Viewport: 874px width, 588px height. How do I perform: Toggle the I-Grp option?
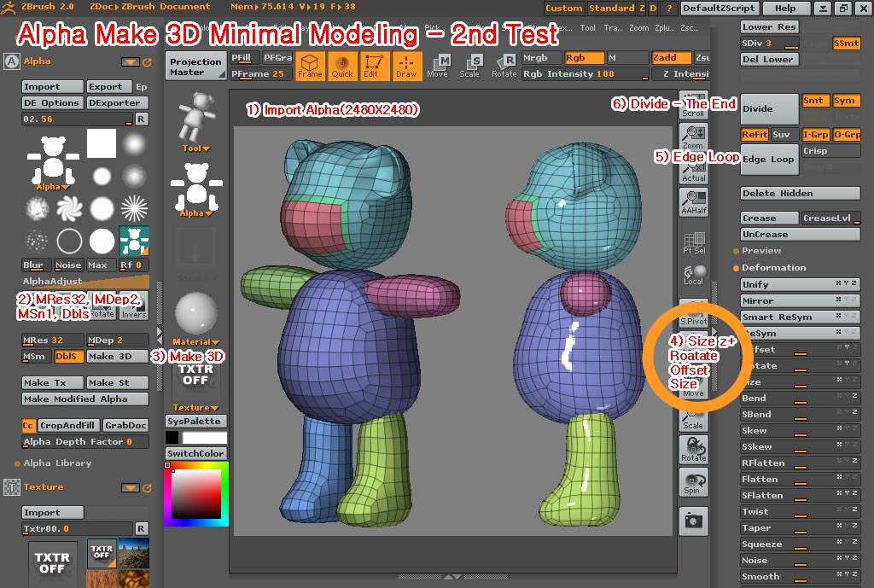815,134
